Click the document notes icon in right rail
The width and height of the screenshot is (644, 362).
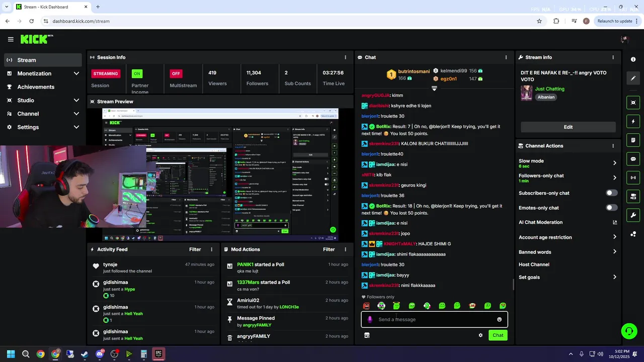pyautogui.click(x=633, y=140)
